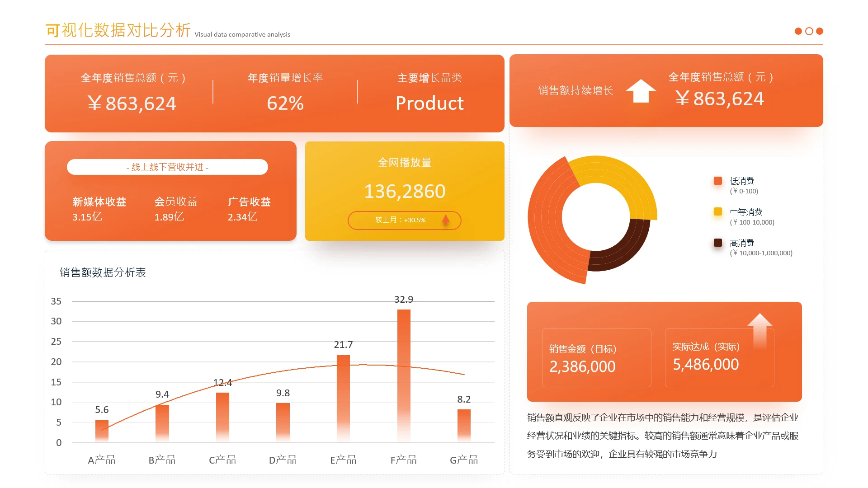The image size is (868, 488).
Task: Select the yellow 中等消费 legend swatch
Action: [x=718, y=211]
